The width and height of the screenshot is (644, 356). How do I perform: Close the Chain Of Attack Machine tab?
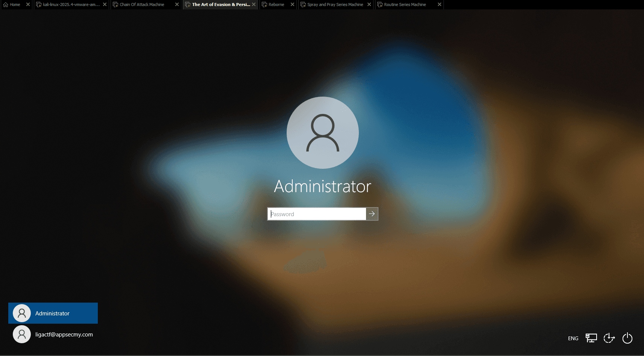click(177, 5)
